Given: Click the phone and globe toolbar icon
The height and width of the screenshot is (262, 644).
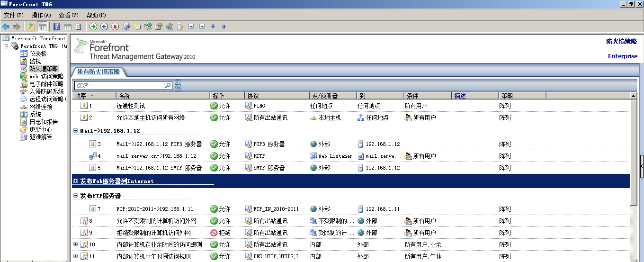Looking at the screenshot, I should pyautogui.click(x=148, y=27).
